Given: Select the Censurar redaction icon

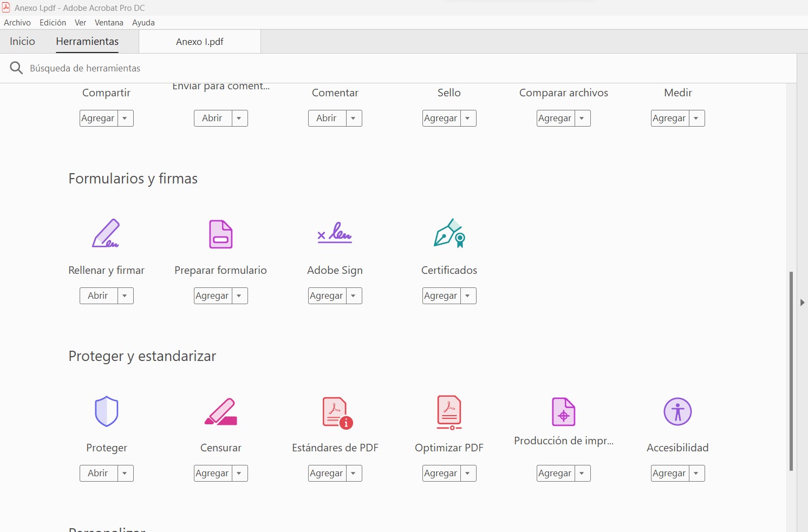Looking at the screenshot, I should pos(220,411).
